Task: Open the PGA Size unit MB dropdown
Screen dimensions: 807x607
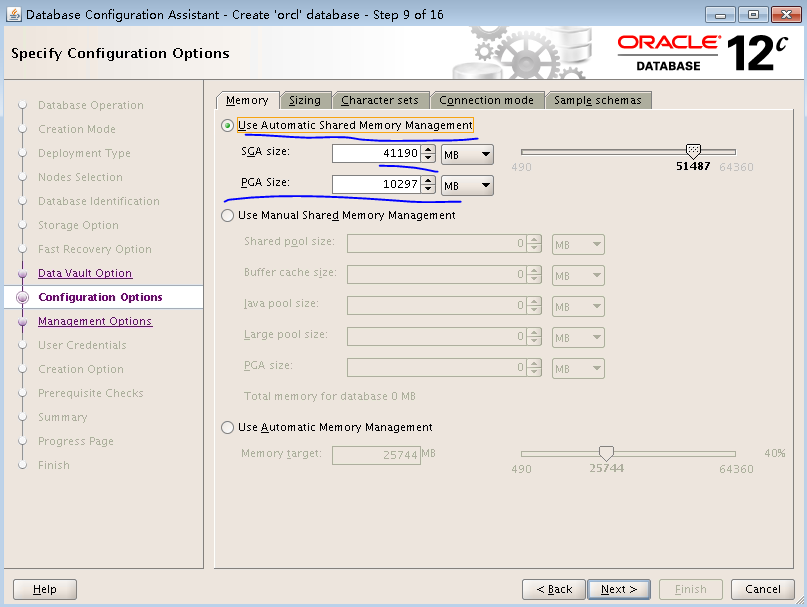Action: [467, 185]
